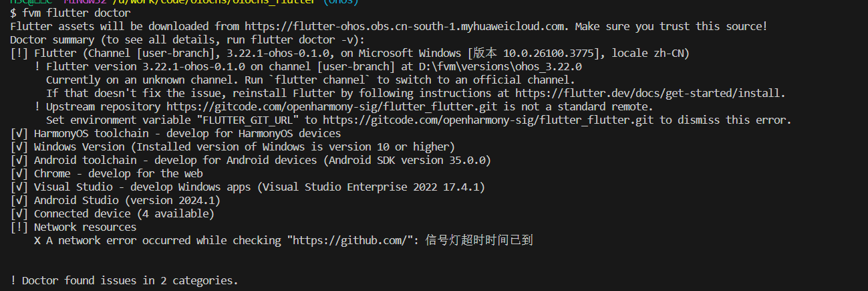Click the check mark beside Android toolchain

click(19, 160)
